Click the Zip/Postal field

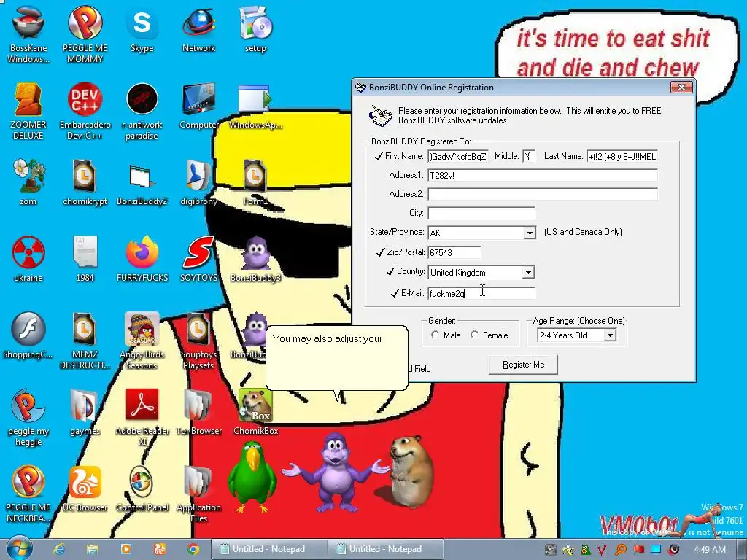(454, 252)
